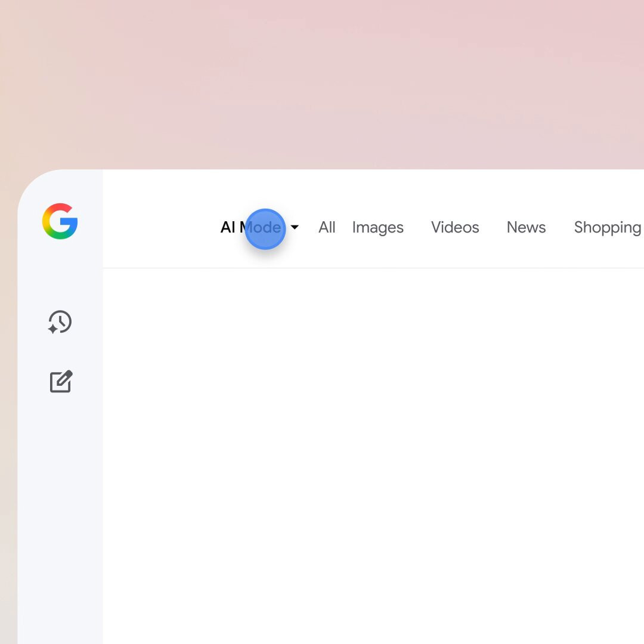Open AI Mode history clock icon
This screenshot has height=644, width=644.
coord(60,321)
